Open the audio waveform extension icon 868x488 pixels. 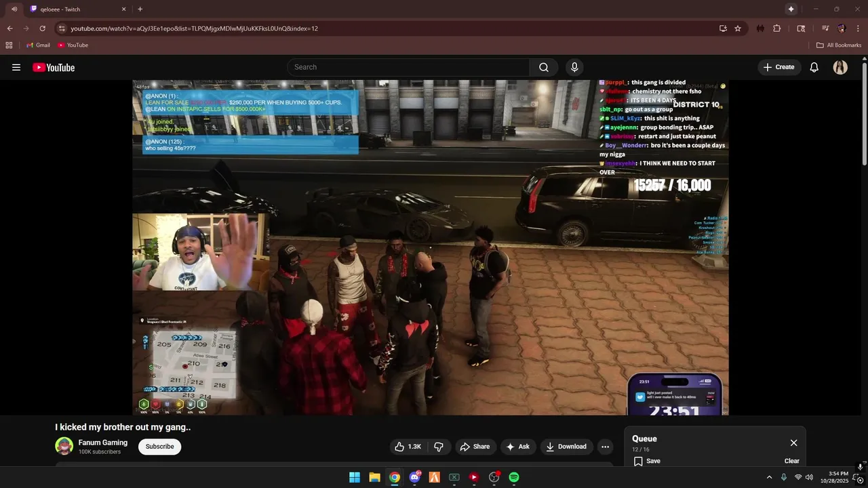(x=760, y=28)
